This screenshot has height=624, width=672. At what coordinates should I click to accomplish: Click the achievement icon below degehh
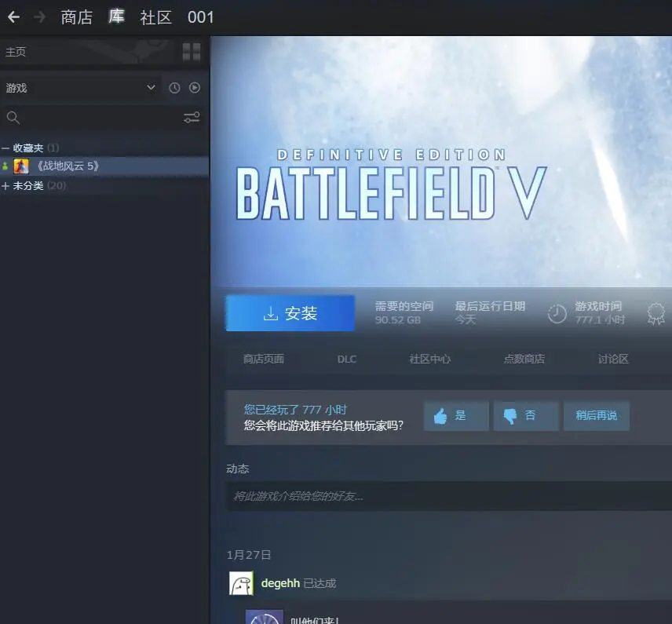(264, 617)
